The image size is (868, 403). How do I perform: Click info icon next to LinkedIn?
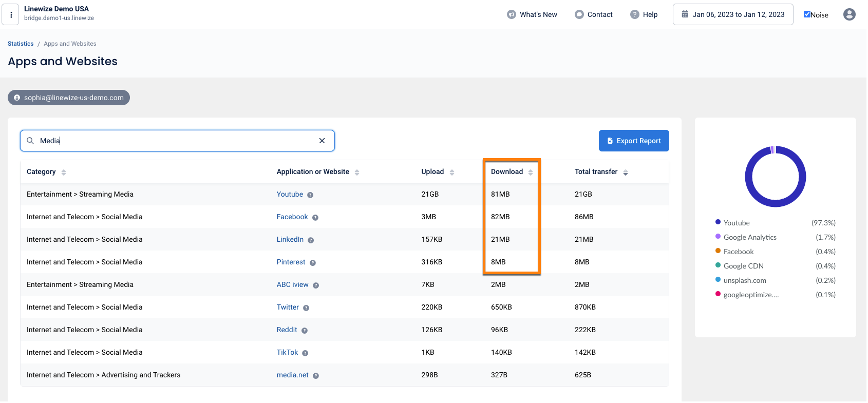click(311, 240)
